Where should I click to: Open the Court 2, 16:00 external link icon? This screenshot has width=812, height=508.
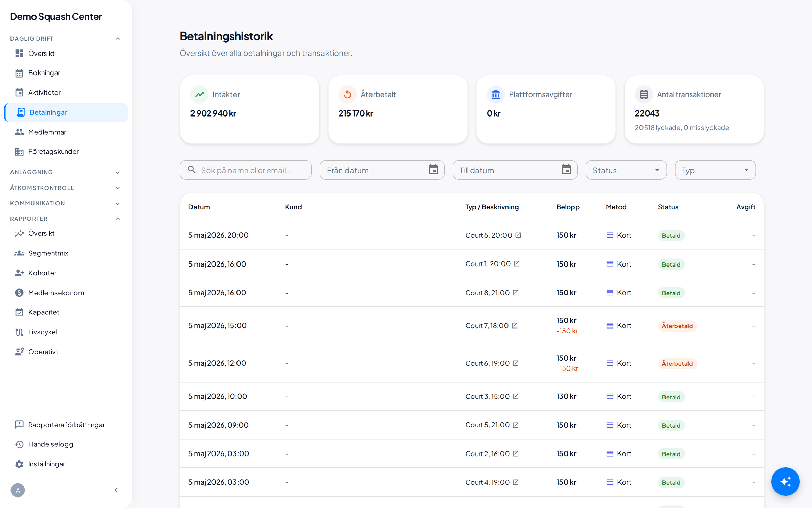tap(516, 453)
